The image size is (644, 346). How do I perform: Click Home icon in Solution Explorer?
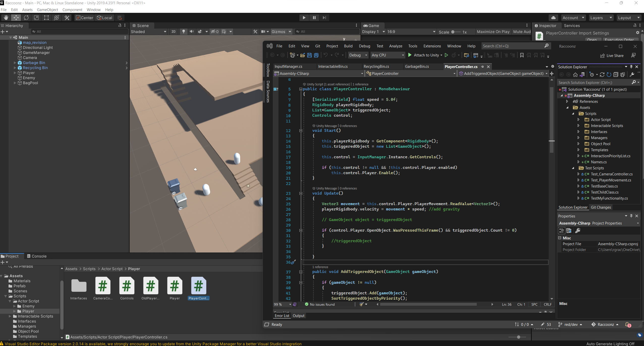575,75
